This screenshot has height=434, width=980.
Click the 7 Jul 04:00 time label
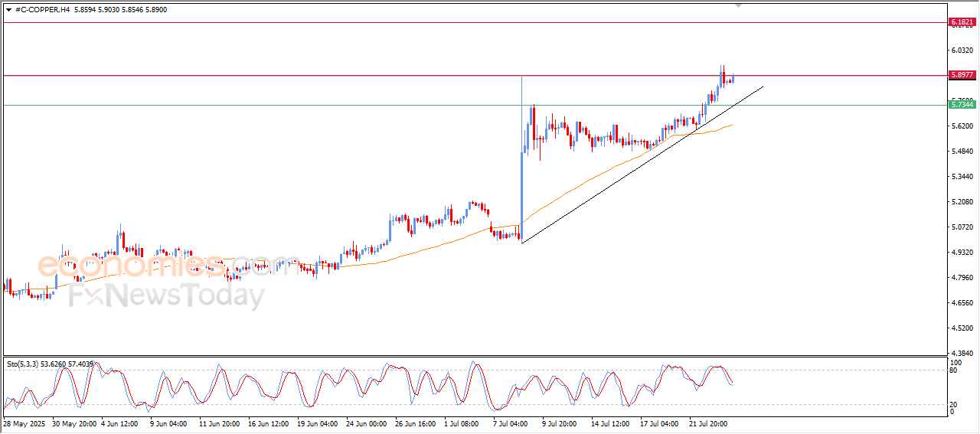512,423
